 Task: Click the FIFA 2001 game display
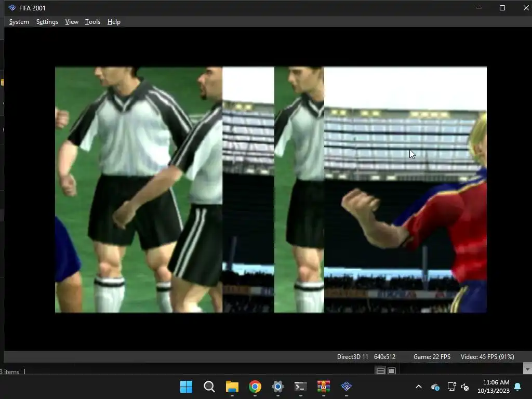271,189
